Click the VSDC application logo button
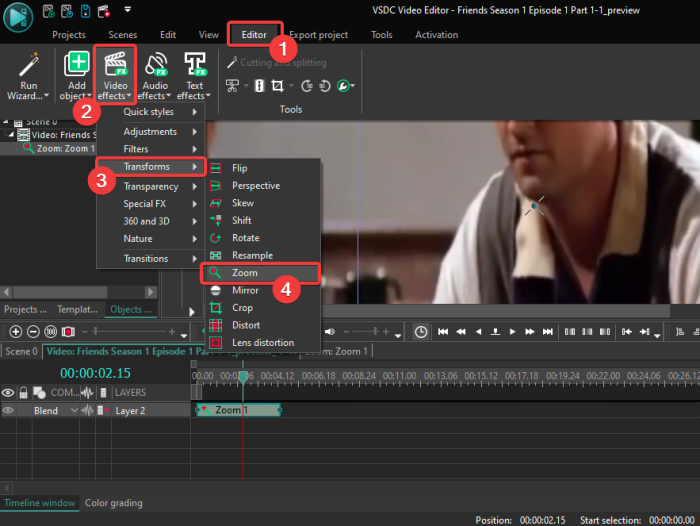This screenshot has width=700, height=526. click(x=18, y=17)
